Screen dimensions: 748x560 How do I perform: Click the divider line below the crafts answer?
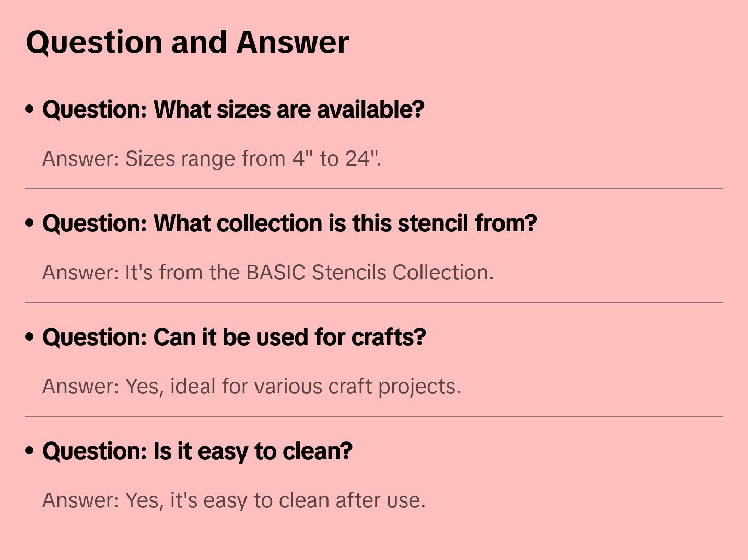point(374,416)
